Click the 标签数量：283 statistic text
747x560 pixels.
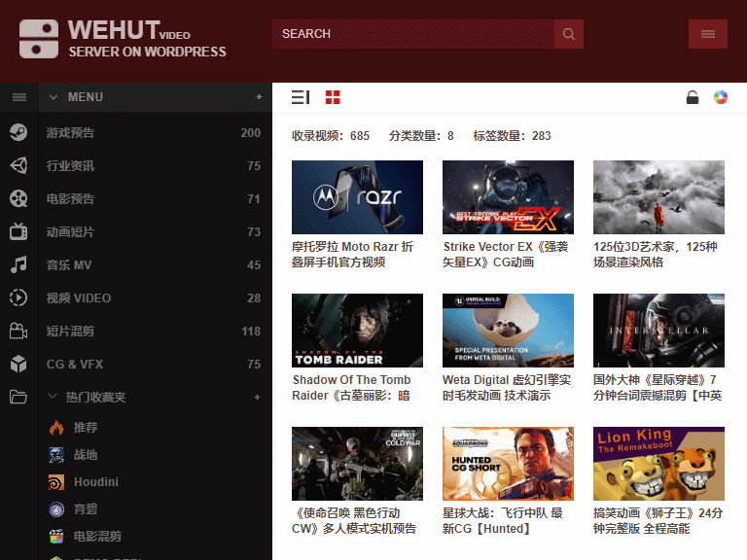(x=512, y=136)
